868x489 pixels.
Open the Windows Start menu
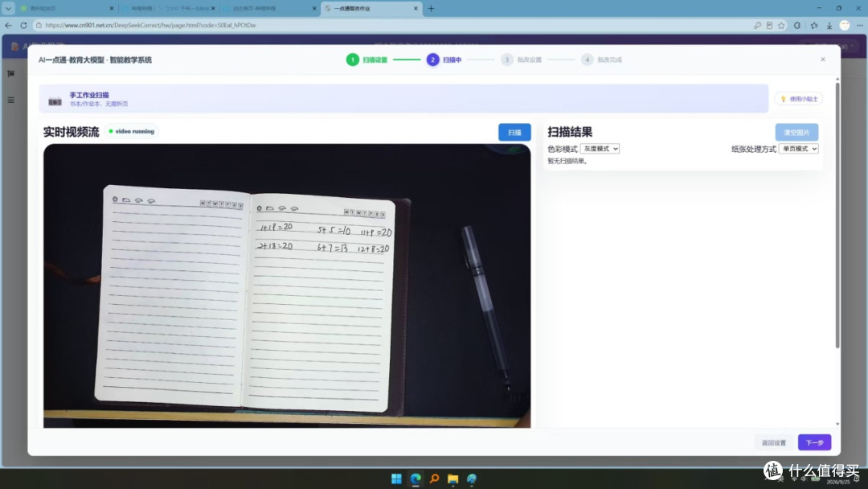click(x=396, y=479)
